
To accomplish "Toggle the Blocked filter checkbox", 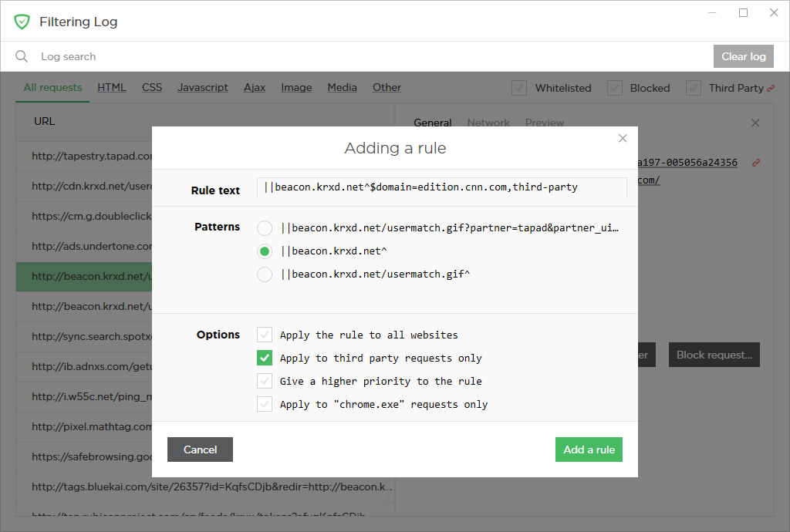I will click(x=615, y=88).
